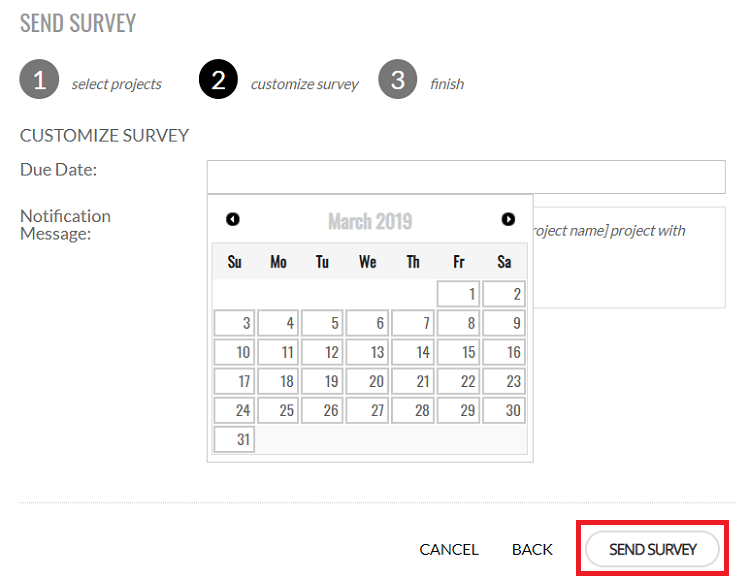Select March 1 in the calendar
This screenshot has width=750, height=579.
(x=459, y=294)
